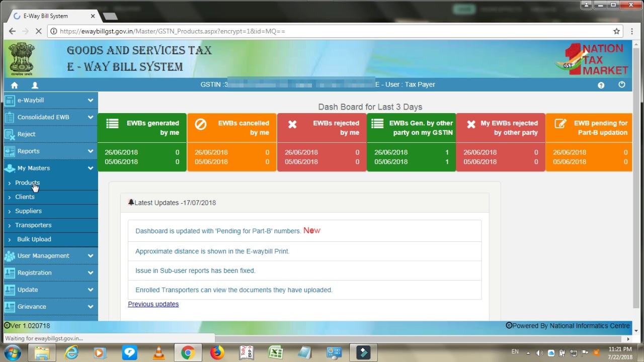
Task: Log out using the power icon
Action: pos(622,84)
